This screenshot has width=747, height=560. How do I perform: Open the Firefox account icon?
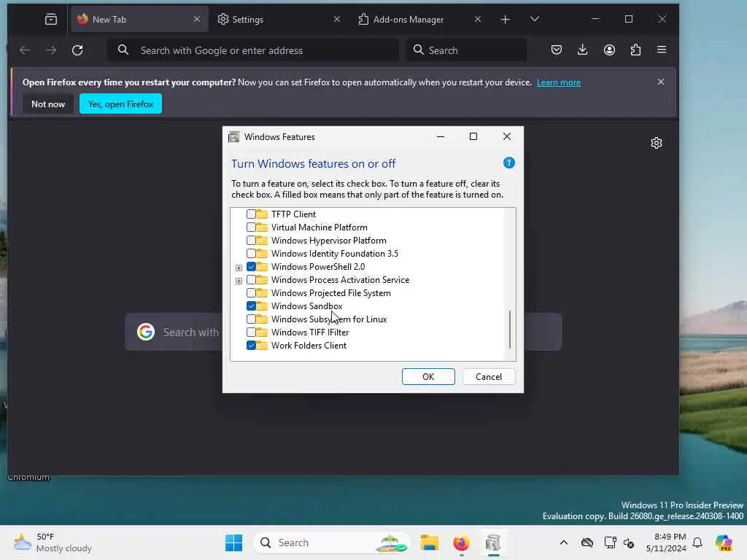point(609,50)
